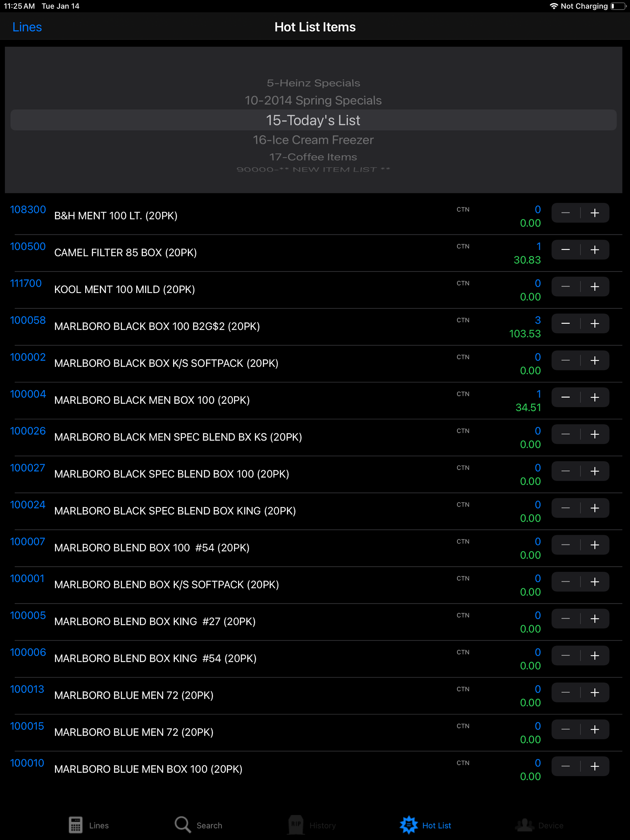Select MARLBORO BLACK SPEC BLEND BOX 100 name
This screenshot has width=630, height=840.
tap(172, 473)
